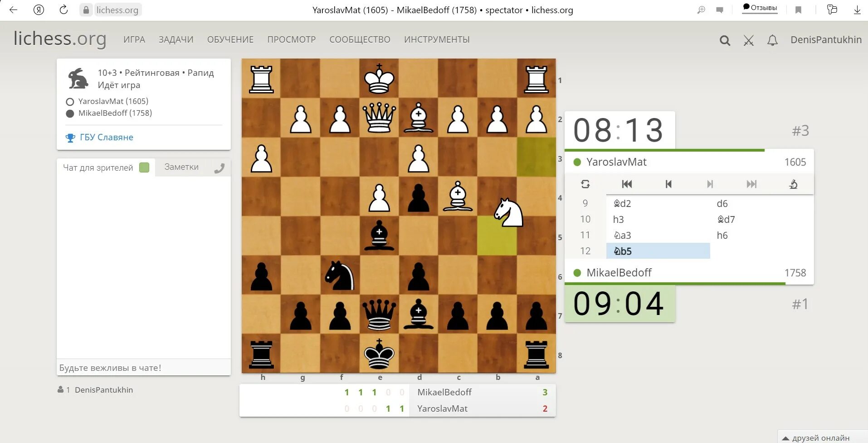Image resolution: width=868 pixels, height=443 pixels.
Task: Switch to Чат для зрителей tab
Action: [x=98, y=167]
